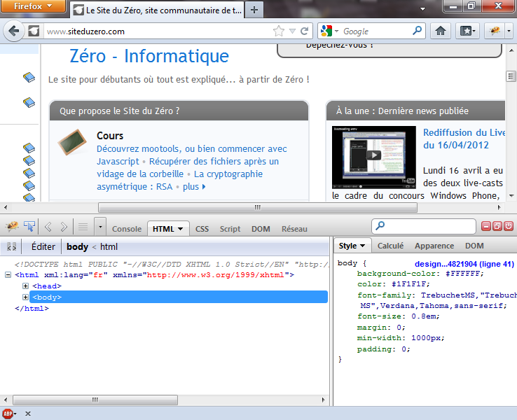Screen dimensions: 517x420
Task: Open the Firefox application menu
Action: pyautogui.click(x=33, y=6)
